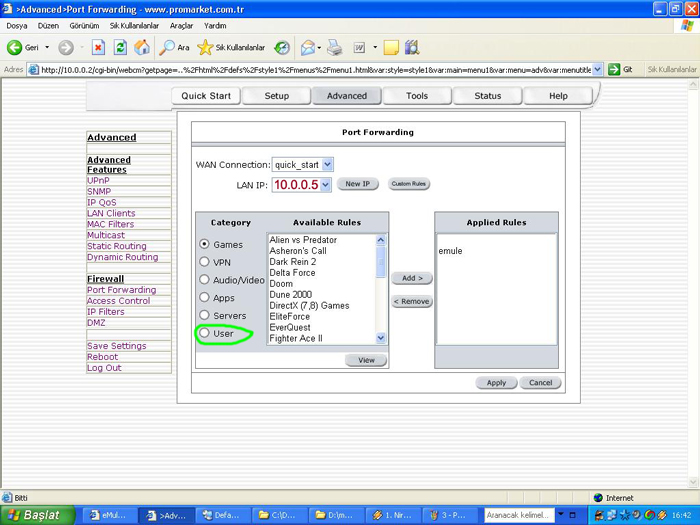Open the UPnP link in sidebar

[98, 180]
